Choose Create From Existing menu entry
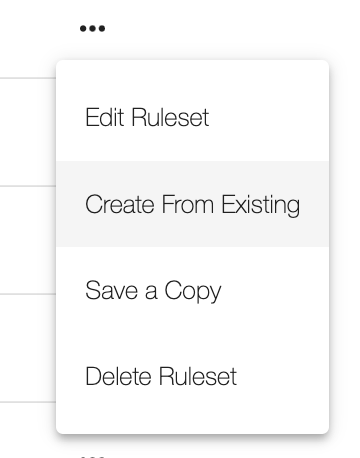The width and height of the screenshot is (360, 458). pyautogui.click(x=192, y=204)
